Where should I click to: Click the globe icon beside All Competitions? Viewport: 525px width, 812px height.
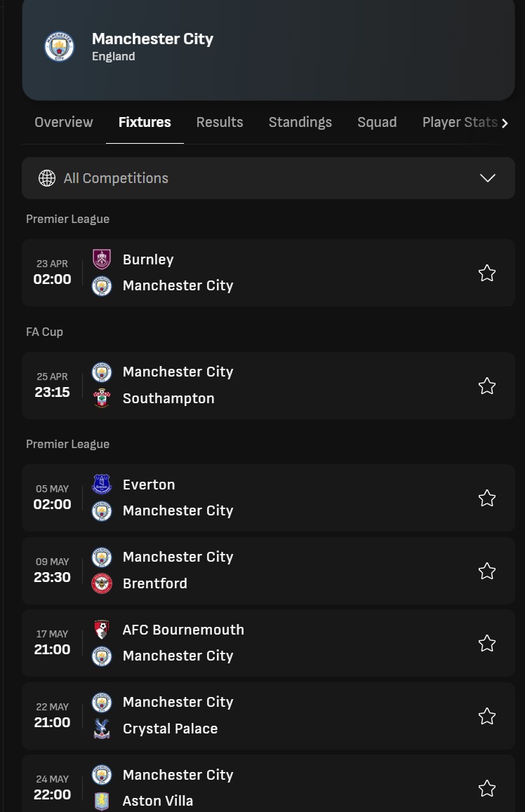point(47,178)
